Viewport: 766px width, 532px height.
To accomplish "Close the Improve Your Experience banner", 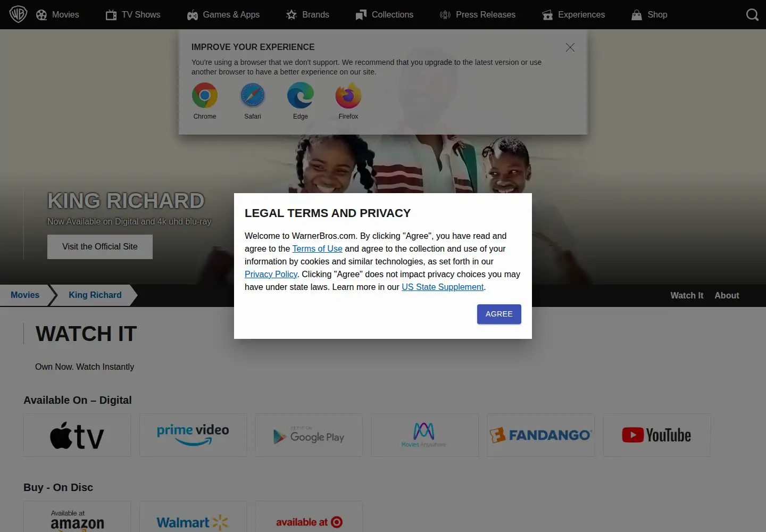I will pos(570,47).
